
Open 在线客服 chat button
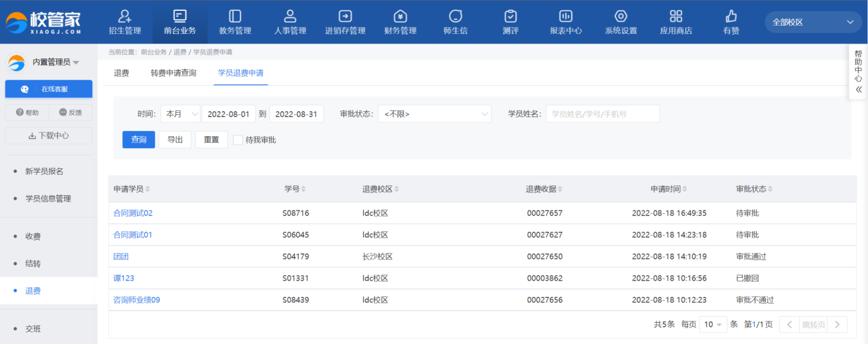tap(49, 89)
